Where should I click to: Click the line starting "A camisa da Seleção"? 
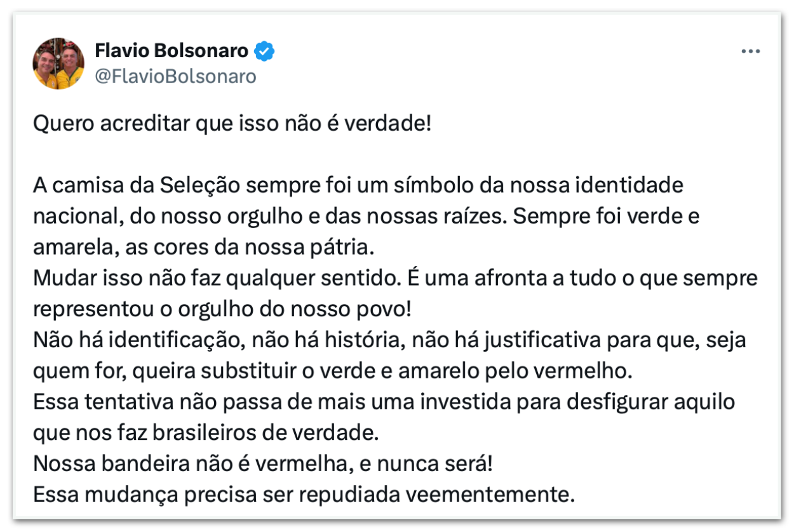358,185
